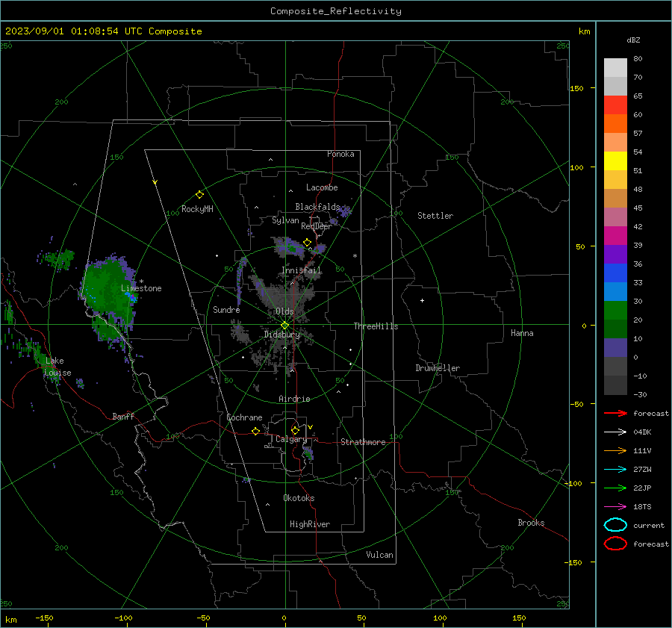Click the yellow diamond marker near RockyMH

coord(199,195)
